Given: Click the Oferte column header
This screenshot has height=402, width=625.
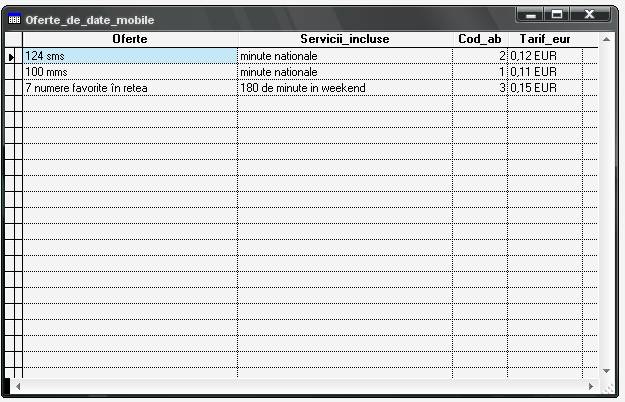Looking at the screenshot, I should point(130,39).
